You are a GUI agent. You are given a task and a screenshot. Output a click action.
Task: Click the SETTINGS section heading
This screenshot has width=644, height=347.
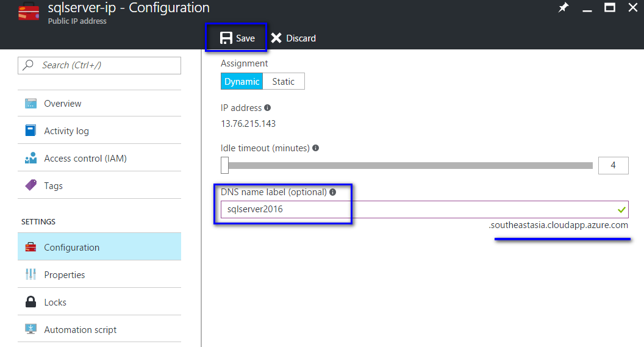click(38, 222)
